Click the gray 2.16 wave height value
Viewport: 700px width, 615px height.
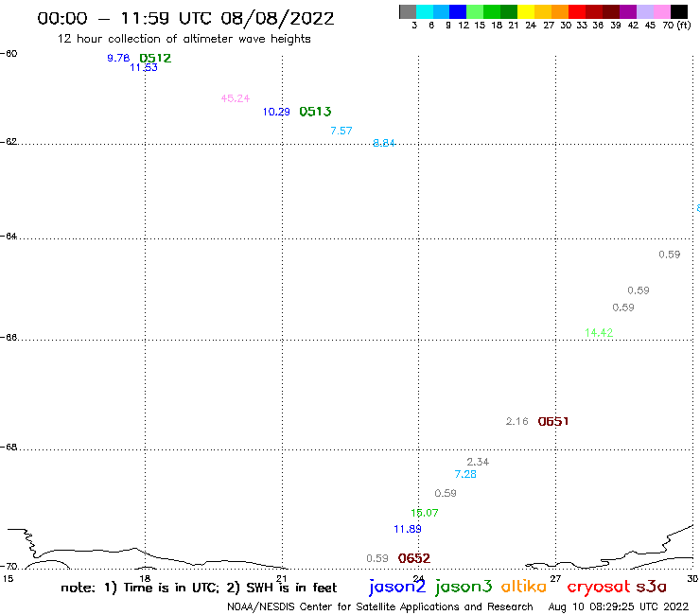517,421
